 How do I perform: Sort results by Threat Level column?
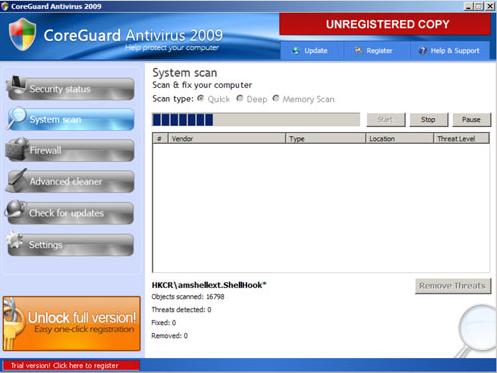tap(461, 139)
